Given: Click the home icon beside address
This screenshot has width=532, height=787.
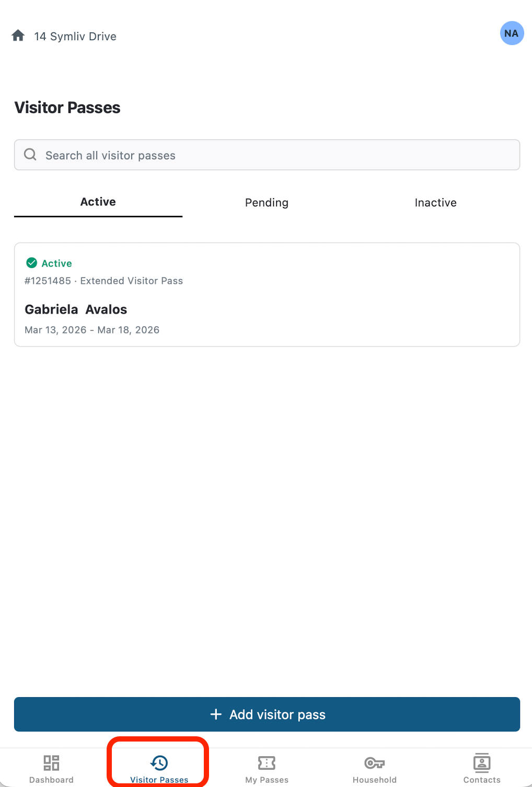Looking at the screenshot, I should [18, 36].
